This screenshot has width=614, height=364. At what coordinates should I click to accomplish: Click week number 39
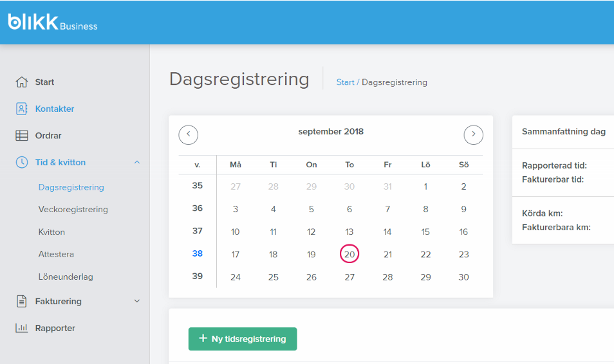click(x=198, y=277)
